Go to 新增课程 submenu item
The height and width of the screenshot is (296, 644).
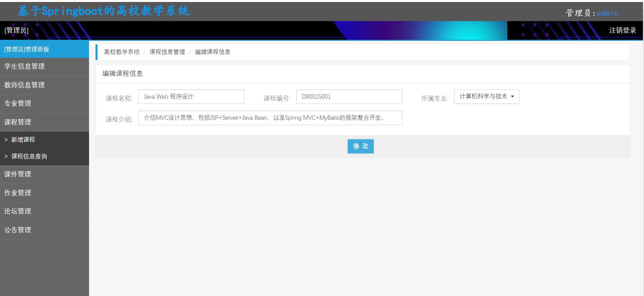pyautogui.click(x=45, y=139)
